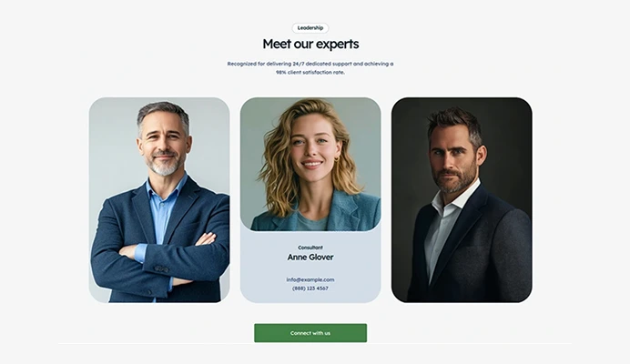
Task: Click the Connect with us button
Action: point(310,333)
